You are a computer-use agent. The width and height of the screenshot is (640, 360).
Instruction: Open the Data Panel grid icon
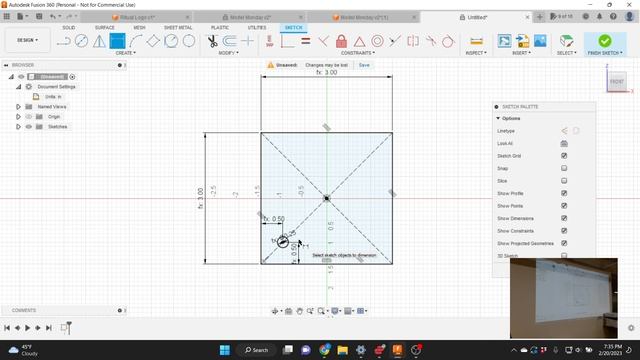[7, 17]
